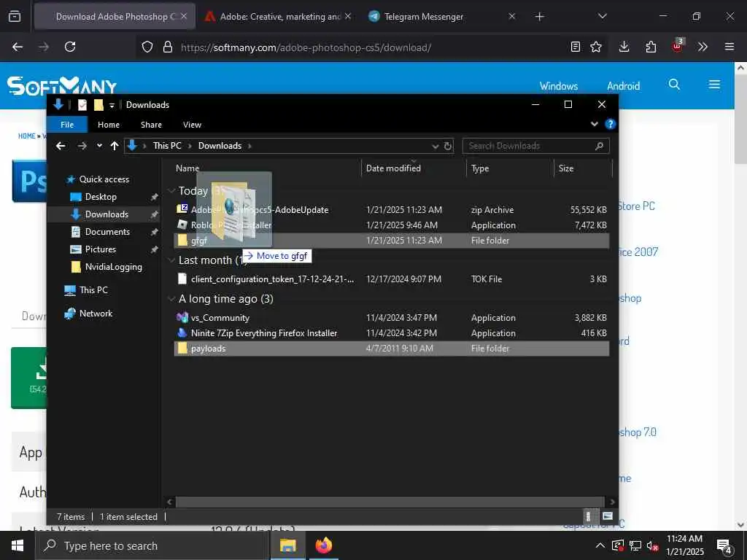The width and height of the screenshot is (747, 560).
Task: Open recent locations dropdown arrow
Action: [99, 146]
